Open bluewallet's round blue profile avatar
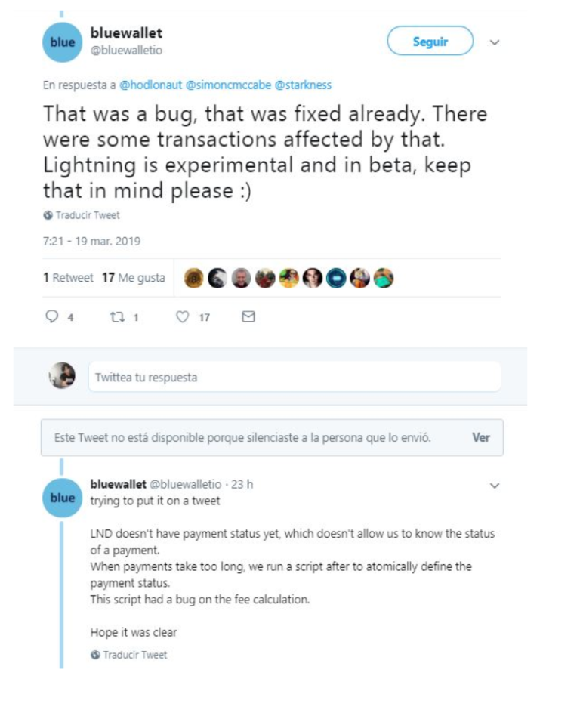This screenshot has width=580, height=728. tap(62, 42)
